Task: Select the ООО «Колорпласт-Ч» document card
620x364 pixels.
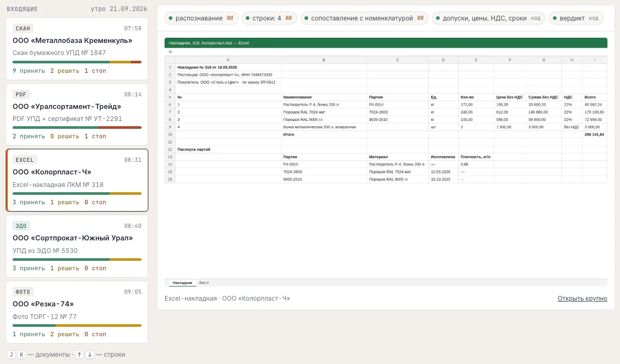Action: [77, 180]
